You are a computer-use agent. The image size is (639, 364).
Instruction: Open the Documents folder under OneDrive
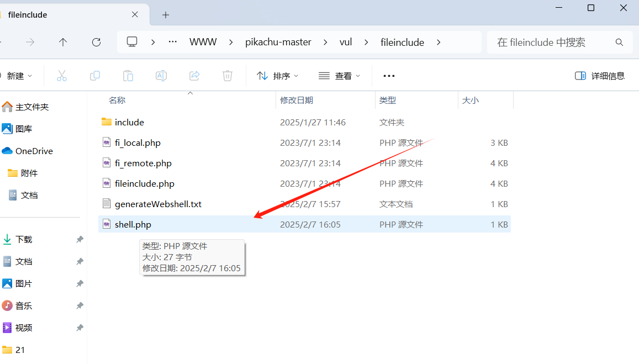click(23, 195)
